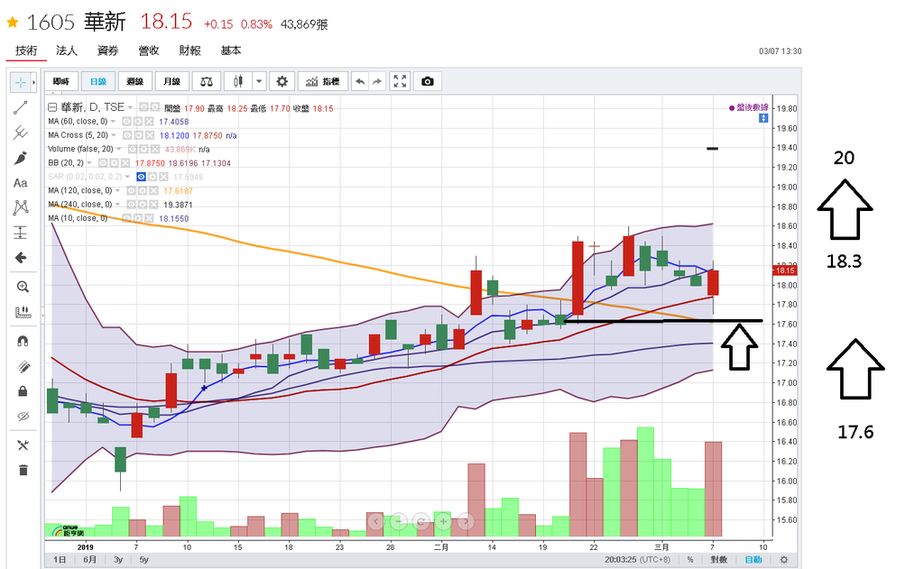The width and height of the screenshot is (924, 569).
Task: Open the object tree tools icon
Action: pyautogui.click(x=23, y=445)
